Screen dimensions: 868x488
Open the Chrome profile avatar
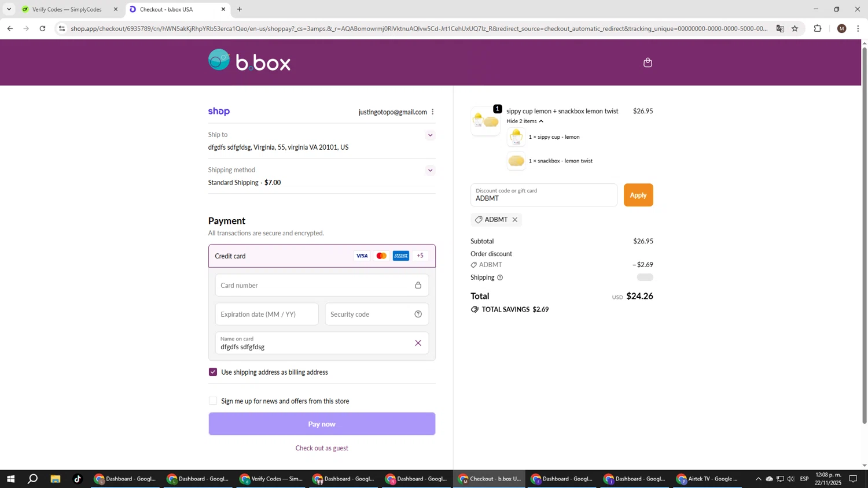[842, 28]
